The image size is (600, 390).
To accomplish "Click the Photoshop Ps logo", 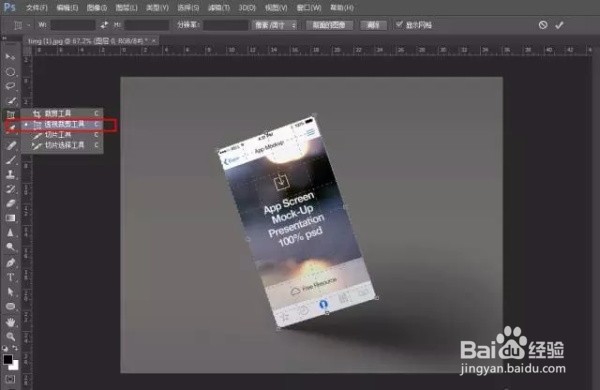I will tap(9, 7).
